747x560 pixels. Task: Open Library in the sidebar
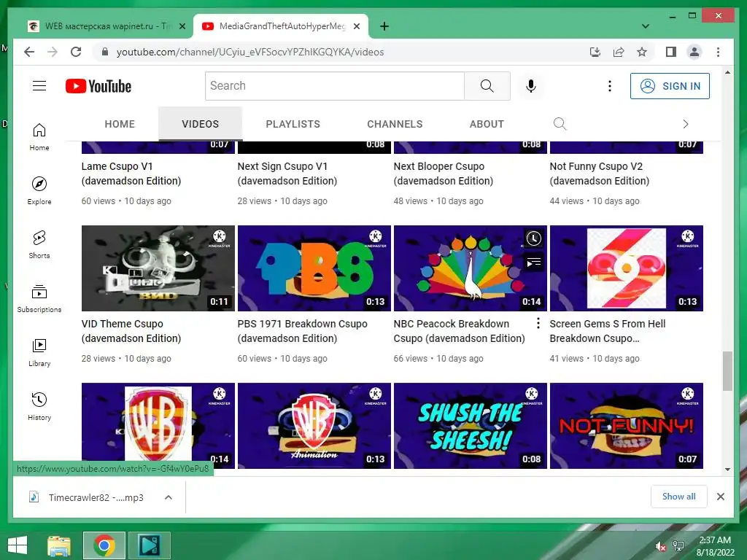pyautogui.click(x=39, y=352)
